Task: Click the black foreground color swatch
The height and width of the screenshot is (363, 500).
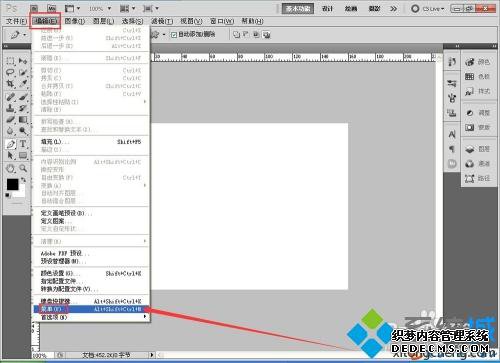Action: tap(13, 184)
